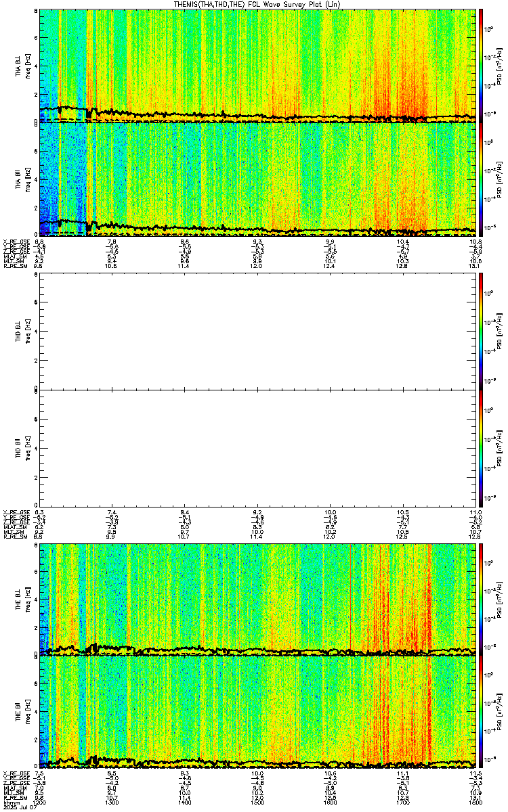Click the PSD [nT²/Hz] label of THA BL color bar
508x812 pixels.
pyautogui.click(x=499, y=66)
